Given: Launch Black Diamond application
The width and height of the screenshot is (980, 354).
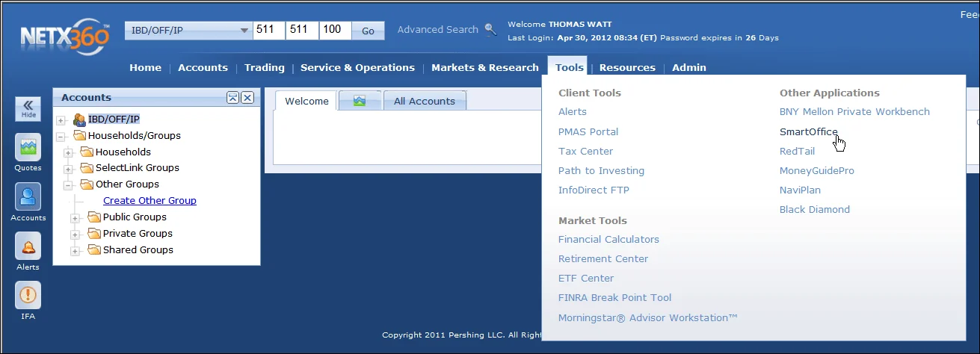Looking at the screenshot, I should pos(815,209).
